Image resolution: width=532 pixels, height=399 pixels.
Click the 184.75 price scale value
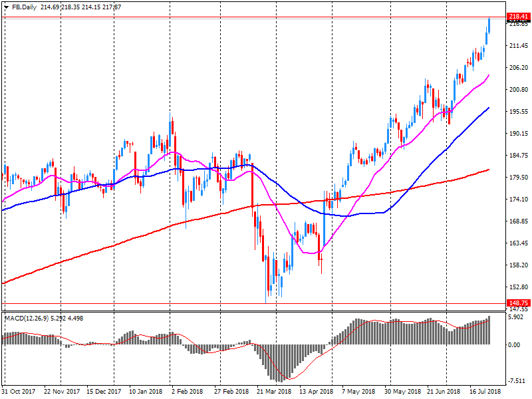[x=519, y=156]
